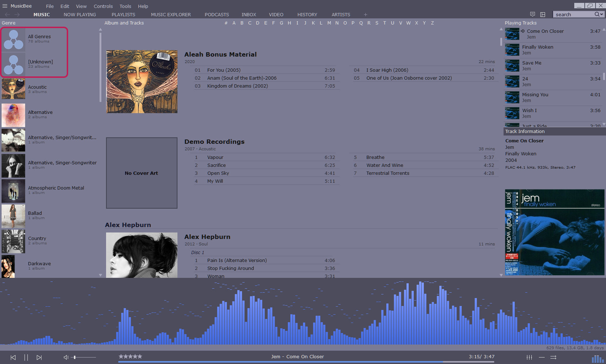Select the Acoustic genre thumbnail
Screen dimensions: 606x364
coord(13,89)
